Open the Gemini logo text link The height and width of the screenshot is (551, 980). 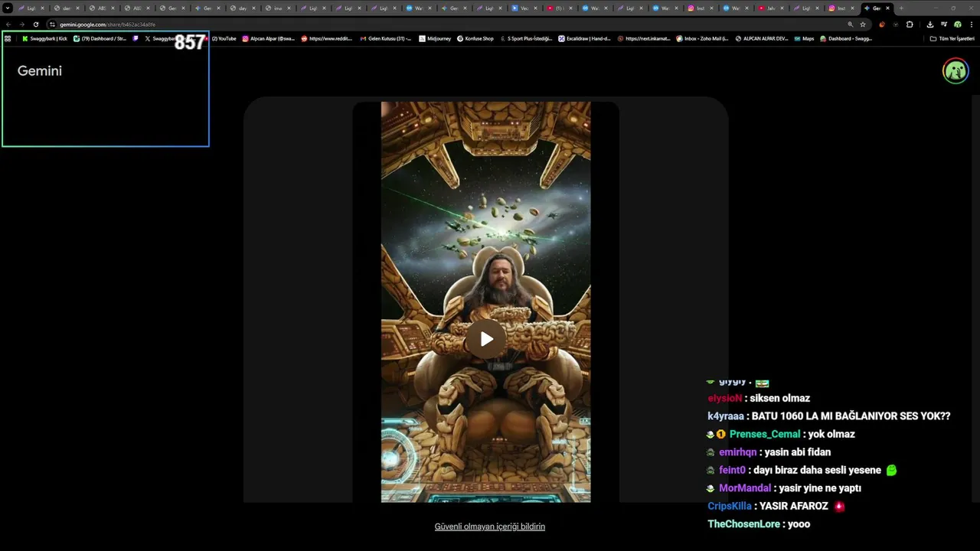click(x=40, y=70)
